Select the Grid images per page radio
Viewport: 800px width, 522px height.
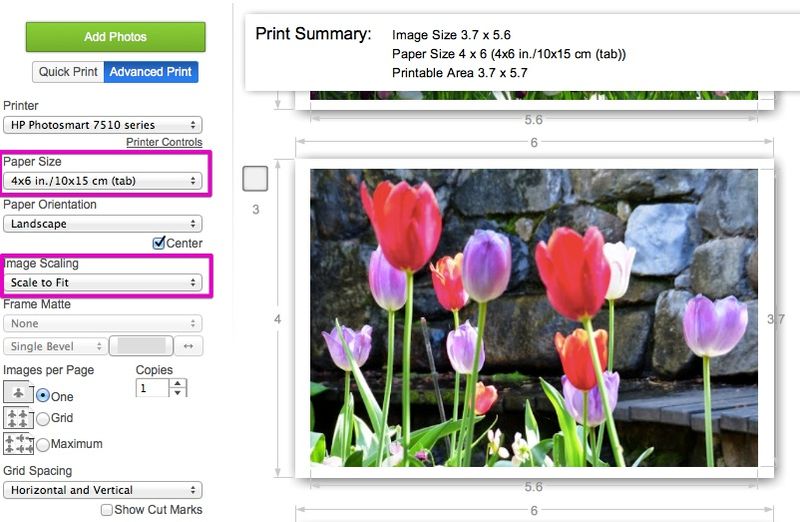click(x=43, y=419)
